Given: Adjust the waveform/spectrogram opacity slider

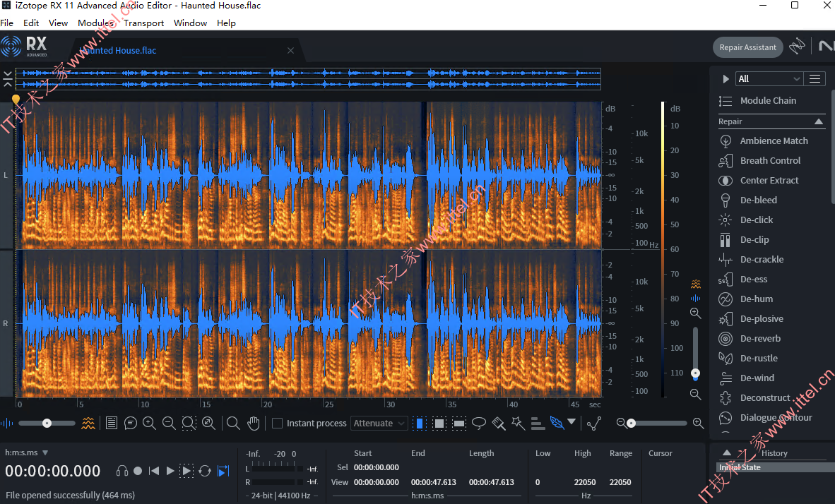Looking at the screenshot, I should [47, 423].
